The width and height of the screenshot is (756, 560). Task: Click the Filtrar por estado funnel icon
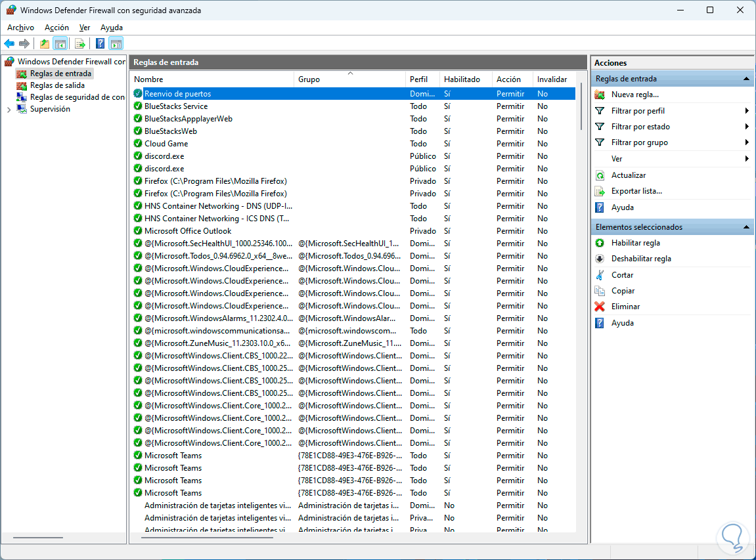click(x=600, y=127)
